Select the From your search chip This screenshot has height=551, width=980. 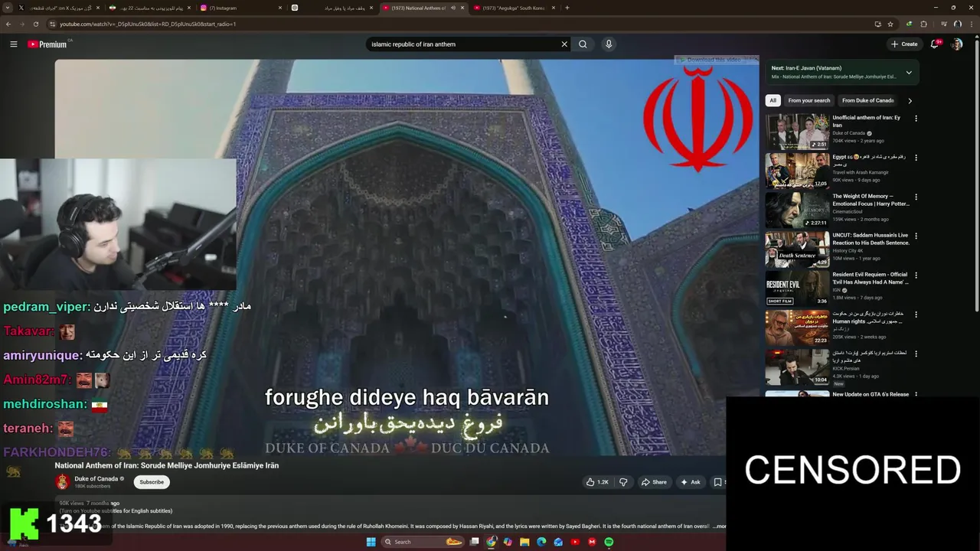click(809, 100)
